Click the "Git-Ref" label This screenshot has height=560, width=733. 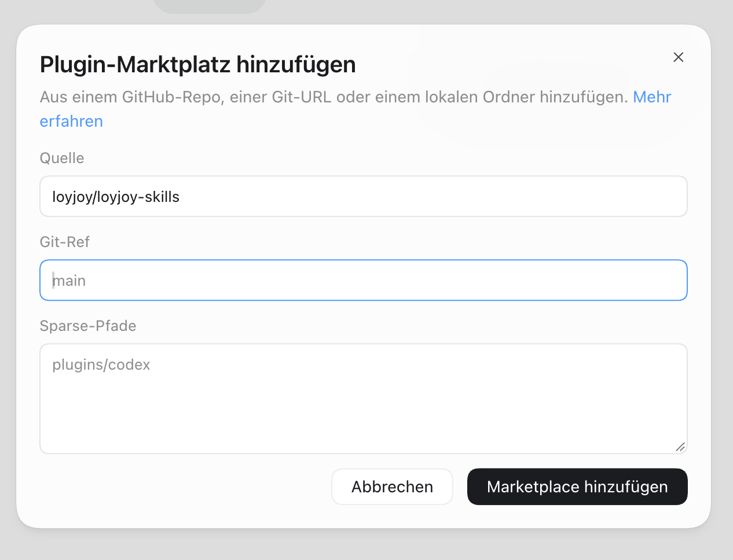[65, 242]
